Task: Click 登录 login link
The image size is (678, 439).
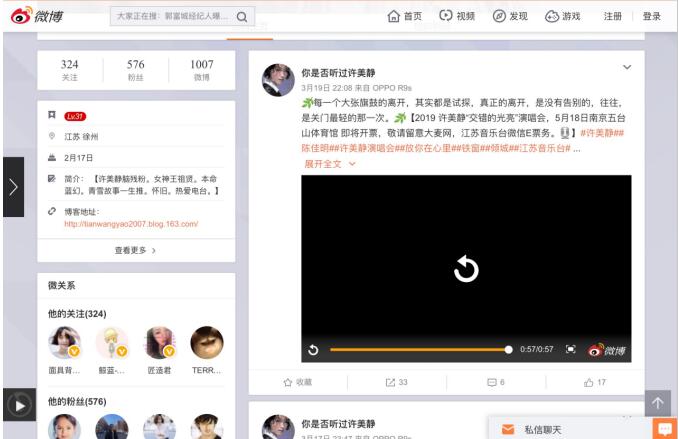Action: point(652,16)
